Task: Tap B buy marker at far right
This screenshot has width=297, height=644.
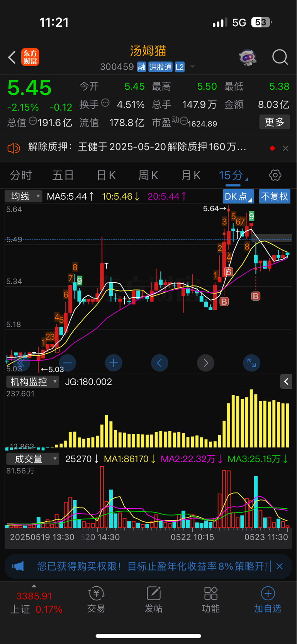Action: (x=256, y=296)
